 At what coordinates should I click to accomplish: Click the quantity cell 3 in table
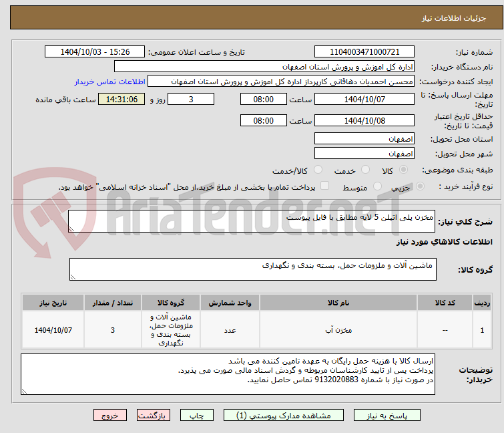click(113, 330)
